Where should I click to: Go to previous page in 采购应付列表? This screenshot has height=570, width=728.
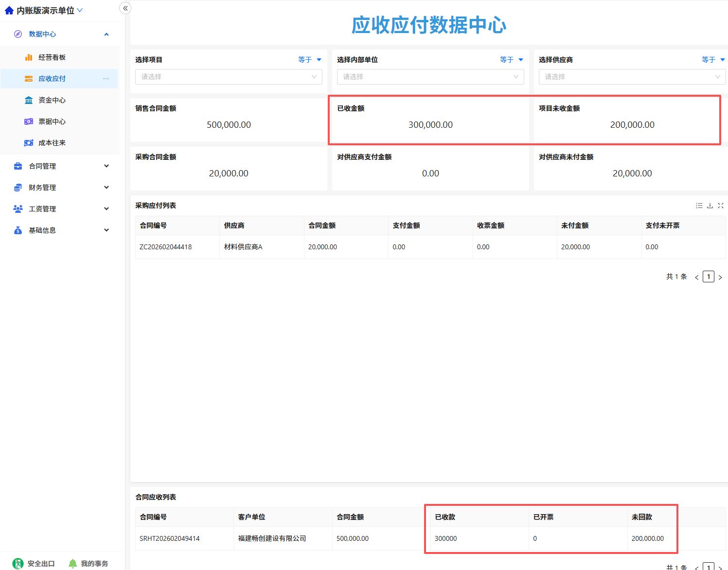(697, 277)
